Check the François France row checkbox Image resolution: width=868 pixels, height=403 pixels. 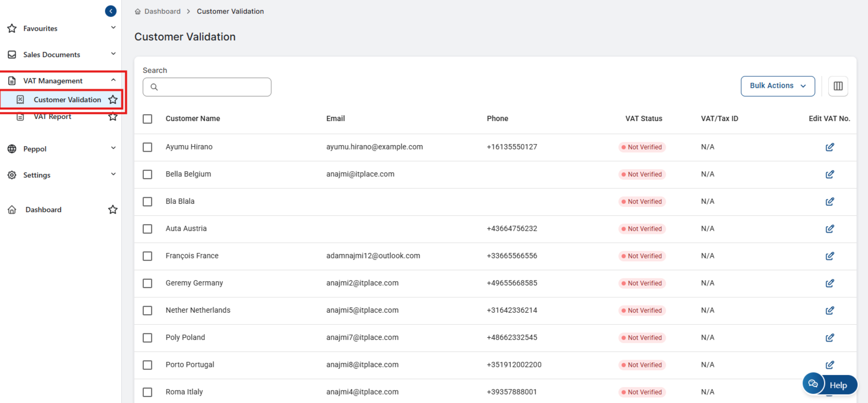coord(147,256)
